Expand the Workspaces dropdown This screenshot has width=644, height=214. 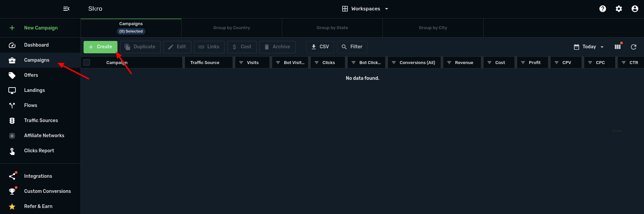365,9
